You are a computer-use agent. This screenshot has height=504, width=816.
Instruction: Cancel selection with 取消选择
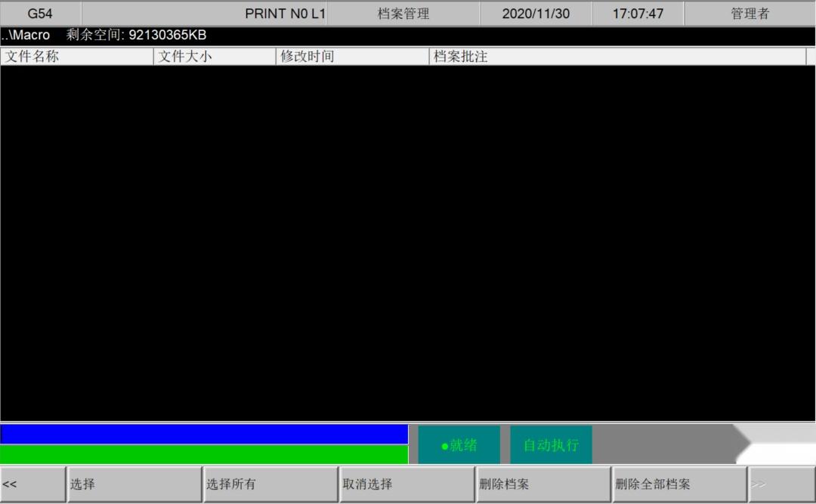(407, 484)
